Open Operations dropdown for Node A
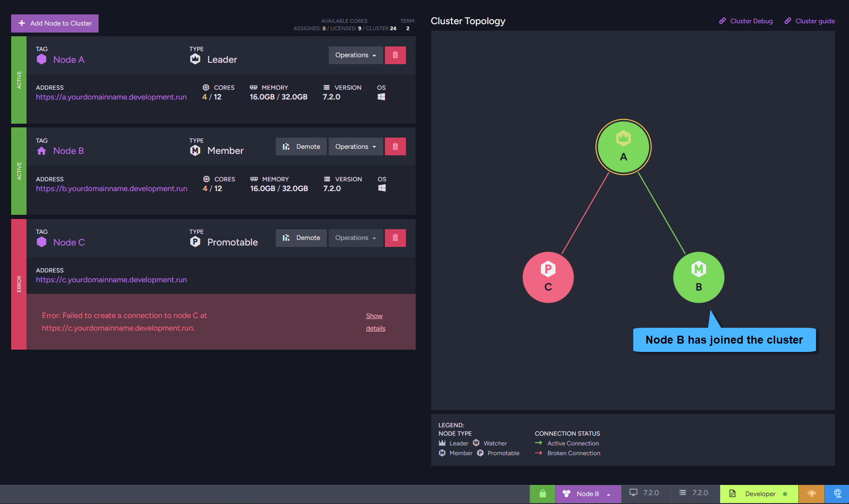The image size is (849, 504). 356,55
